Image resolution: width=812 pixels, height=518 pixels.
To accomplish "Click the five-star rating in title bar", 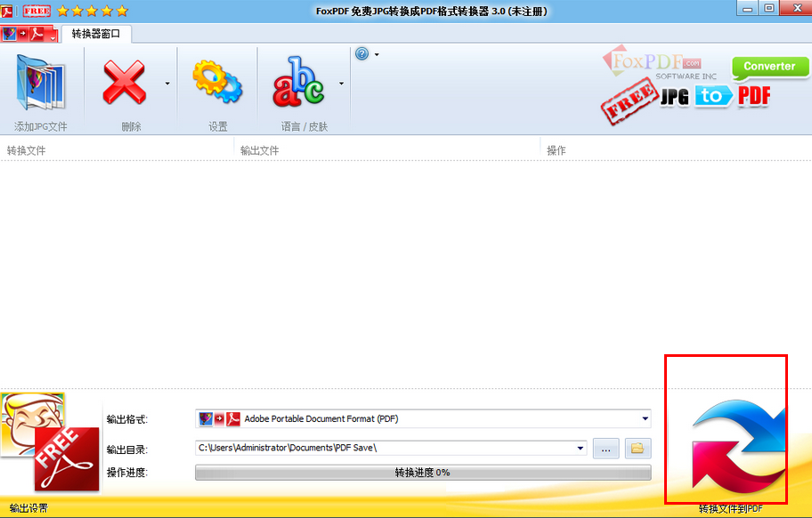I will (93, 11).
